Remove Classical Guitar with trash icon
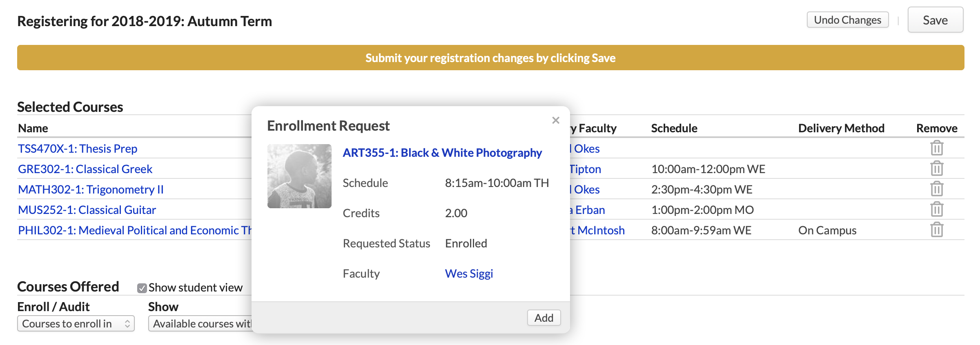Viewport: 980px width, 345px height. coord(937,209)
